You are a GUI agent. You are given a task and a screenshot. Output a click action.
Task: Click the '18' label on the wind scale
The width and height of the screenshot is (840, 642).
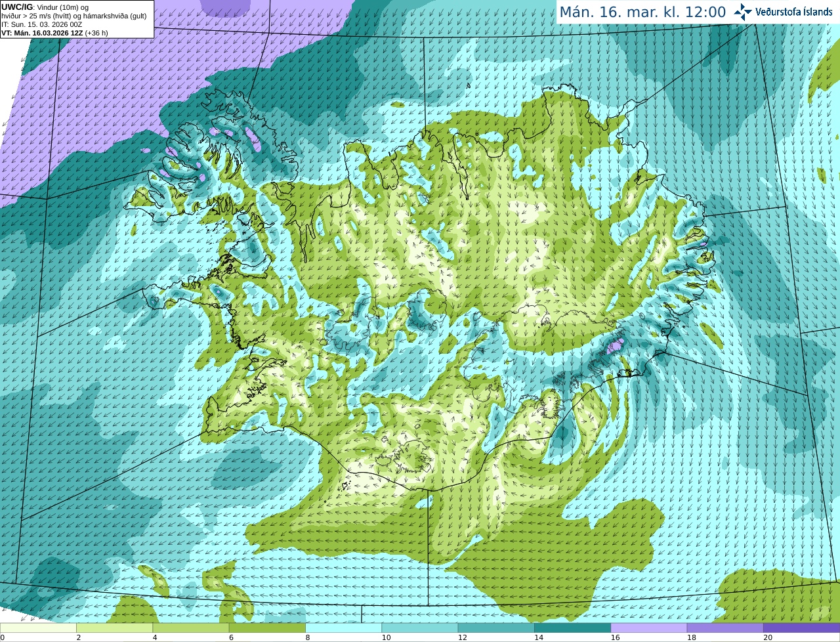[691, 637]
